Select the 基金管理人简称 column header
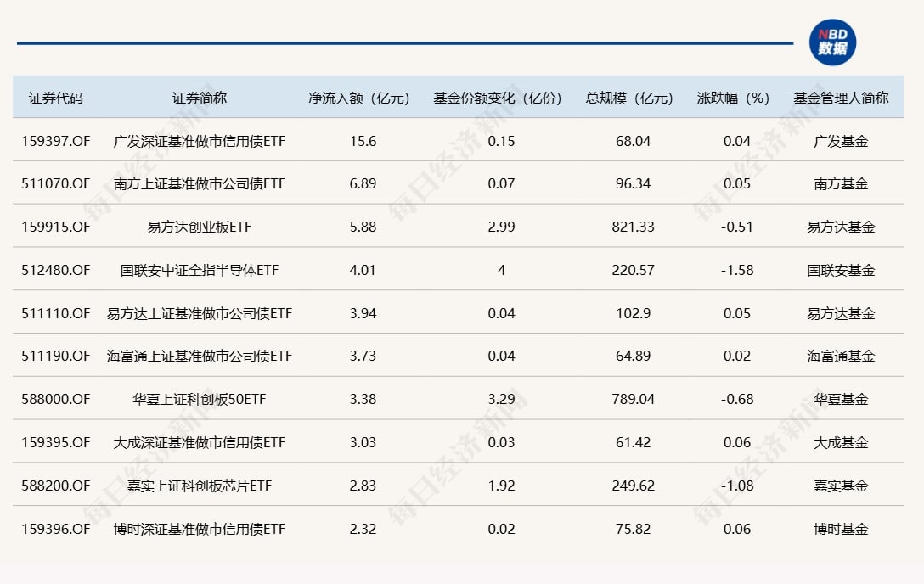The image size is (924, 584). pos(840,98)
